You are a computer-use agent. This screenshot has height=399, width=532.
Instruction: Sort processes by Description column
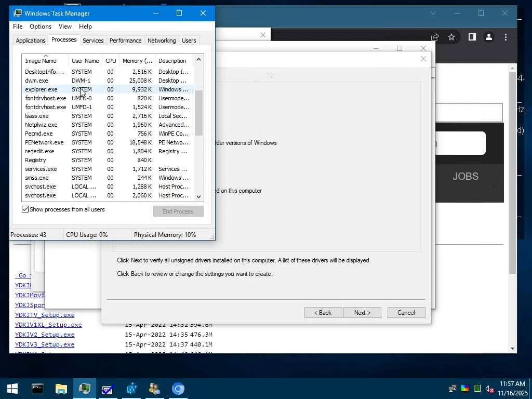tap(175, 61)
